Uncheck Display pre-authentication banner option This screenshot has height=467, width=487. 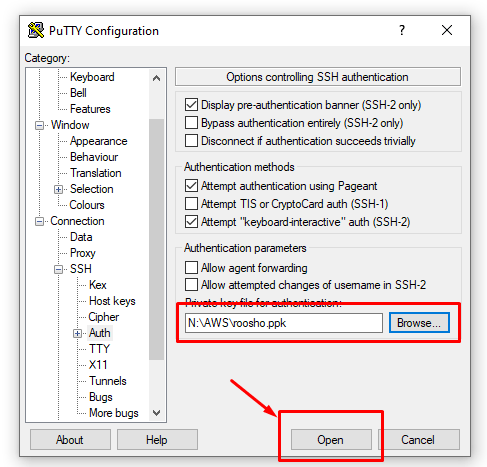pyautogui.click(x=191, y=105)
